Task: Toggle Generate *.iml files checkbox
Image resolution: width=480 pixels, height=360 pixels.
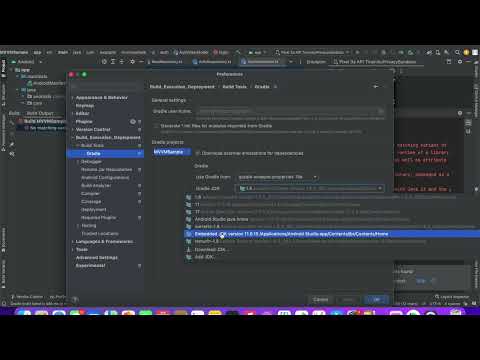Action: pos(156,126)
